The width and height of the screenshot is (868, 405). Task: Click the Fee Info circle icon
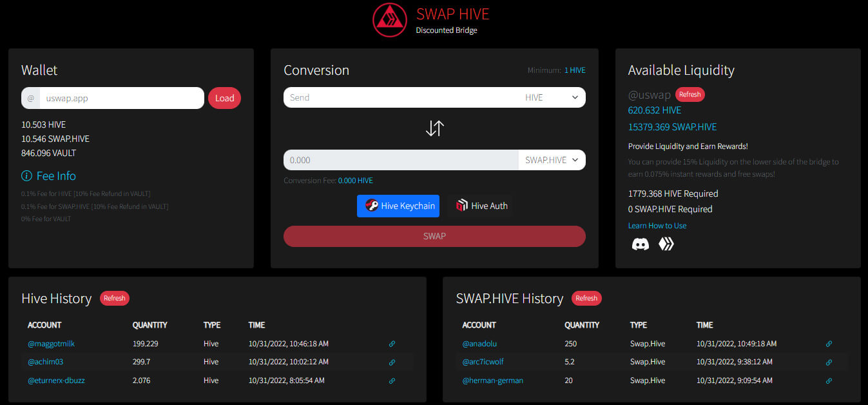tap(26, 176)
